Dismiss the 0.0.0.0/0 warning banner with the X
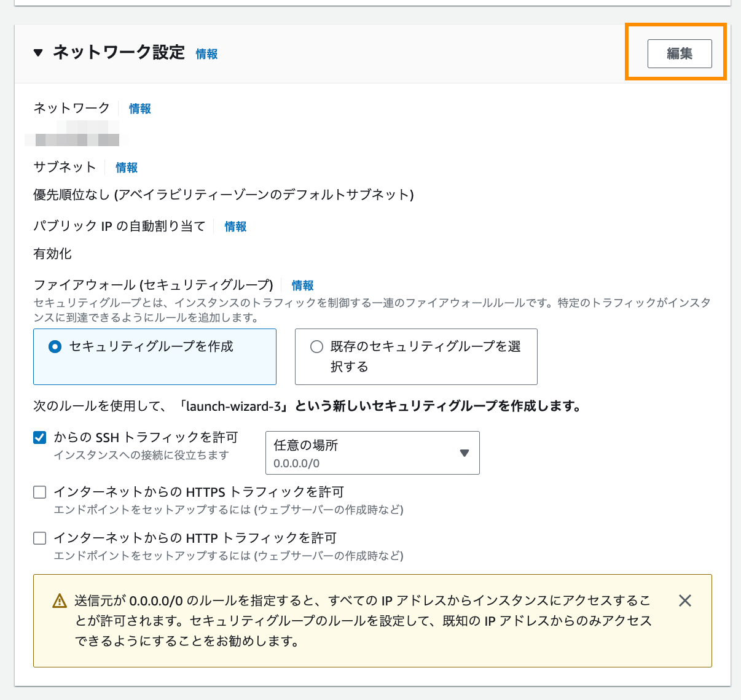Viewport: 741px width, 700px height. (x=684, y=600)
